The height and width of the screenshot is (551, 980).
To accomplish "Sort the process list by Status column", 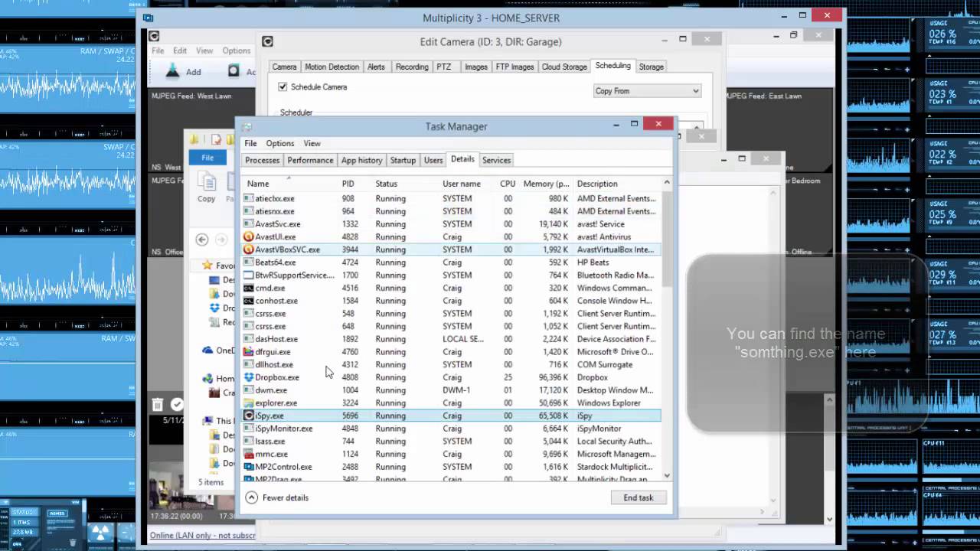I will click(387, 184).
